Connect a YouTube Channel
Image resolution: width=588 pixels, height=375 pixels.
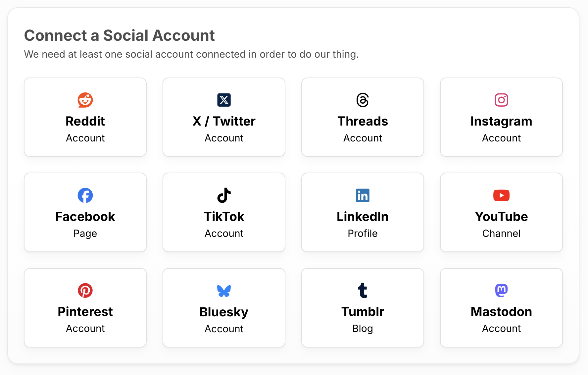point(501,212)
